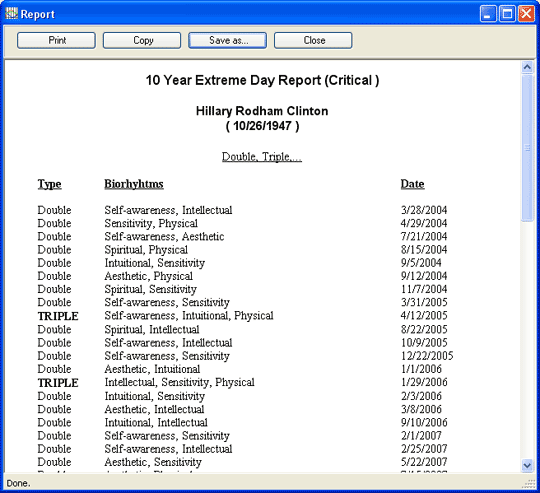Click 'Self-awareness, Intuitional, Physical' text

[x=189, y=316]
